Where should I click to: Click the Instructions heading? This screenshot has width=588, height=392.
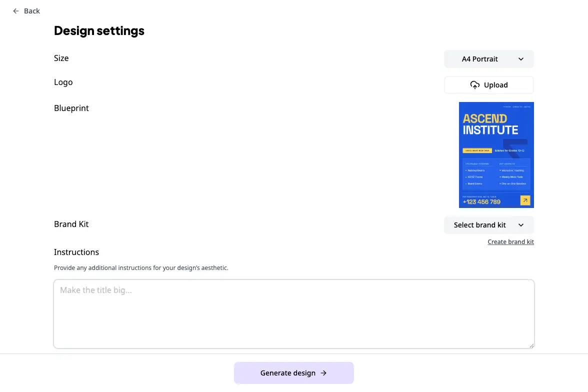pos(76,252)
